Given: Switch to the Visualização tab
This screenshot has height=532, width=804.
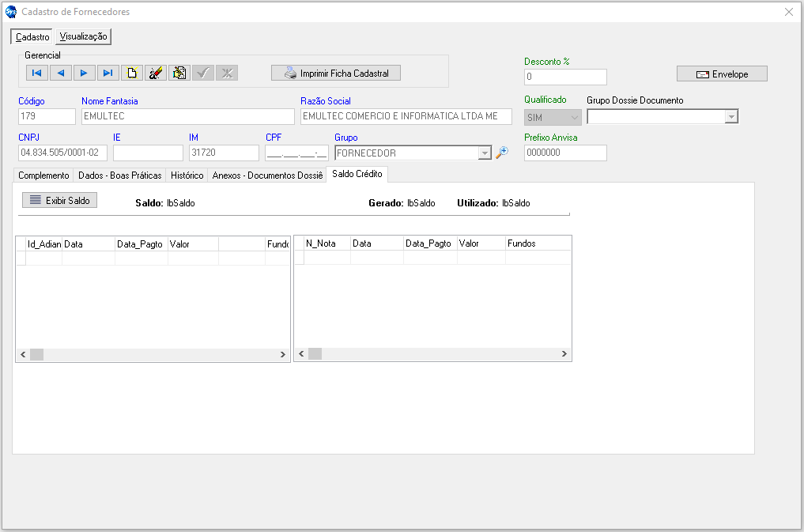Looking at the screenshot, I should pos(83,36).
